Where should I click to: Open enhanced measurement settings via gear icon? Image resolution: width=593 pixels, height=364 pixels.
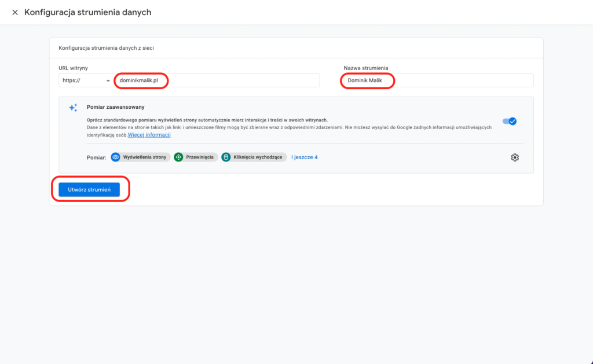[514, 157]
